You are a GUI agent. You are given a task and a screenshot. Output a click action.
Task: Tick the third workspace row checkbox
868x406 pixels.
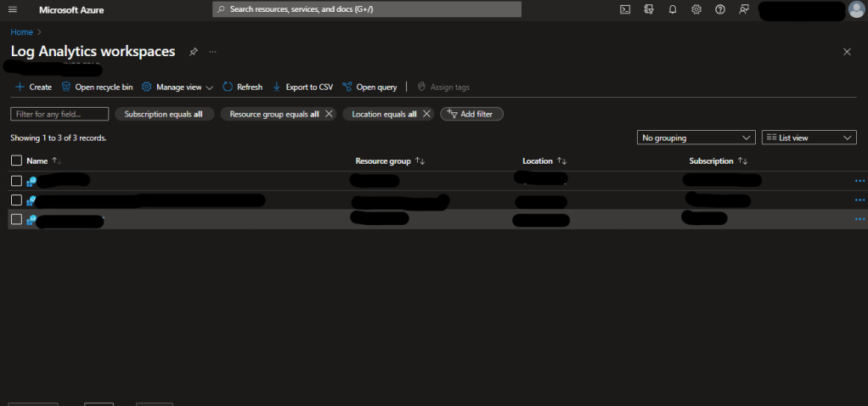16,219
